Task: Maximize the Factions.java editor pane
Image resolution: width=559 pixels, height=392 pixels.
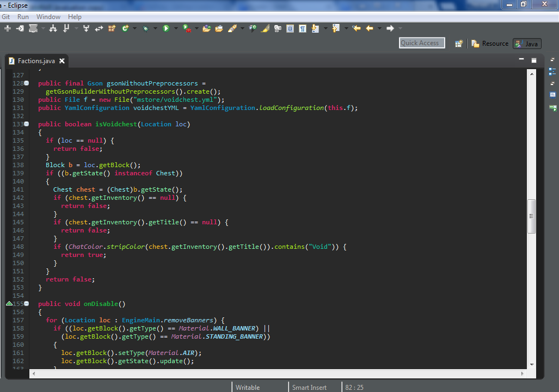Action: [533, 60]
